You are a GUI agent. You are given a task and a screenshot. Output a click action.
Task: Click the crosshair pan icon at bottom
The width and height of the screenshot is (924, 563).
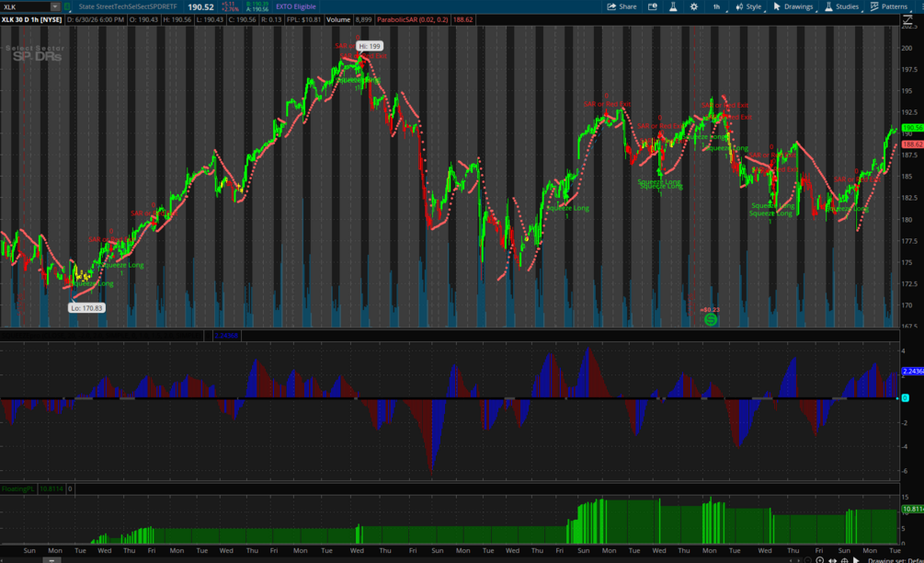(844, 560)
